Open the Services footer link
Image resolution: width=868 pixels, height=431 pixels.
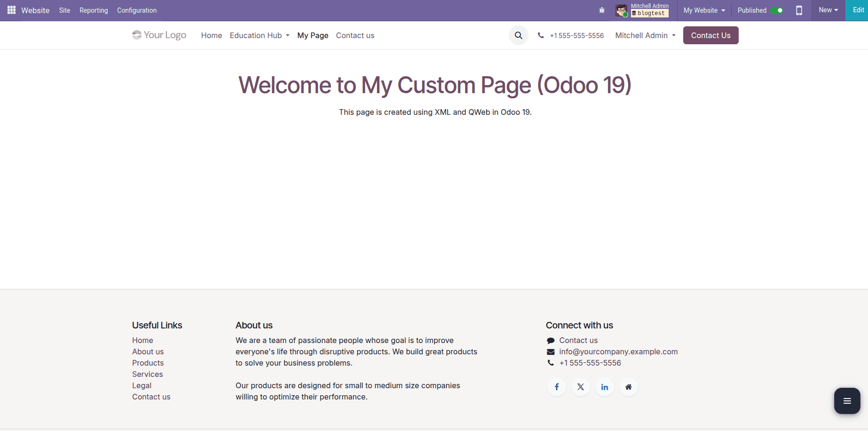coord(147,374)
